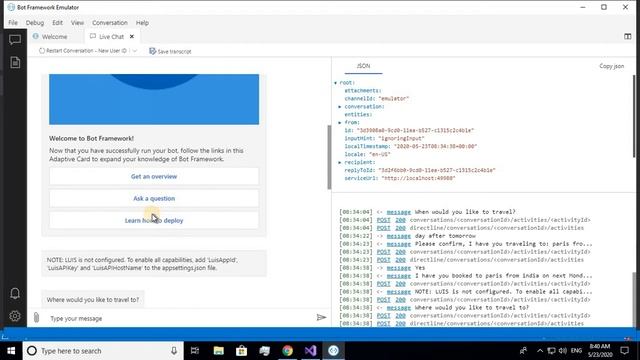Click the taskbar microphone icon

pyautogui.click(x=174, y=351)
